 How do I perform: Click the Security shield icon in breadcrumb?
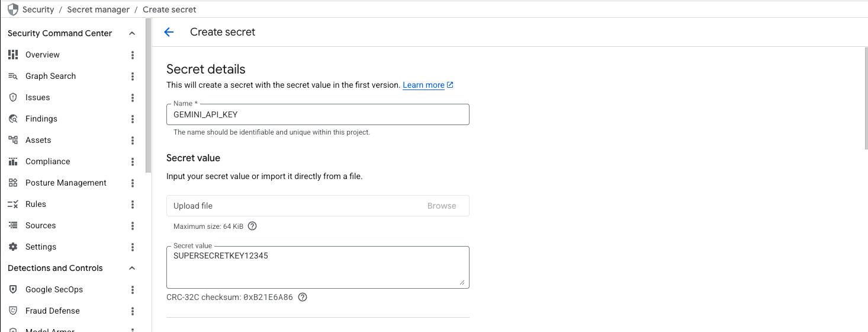click(13, 9)
